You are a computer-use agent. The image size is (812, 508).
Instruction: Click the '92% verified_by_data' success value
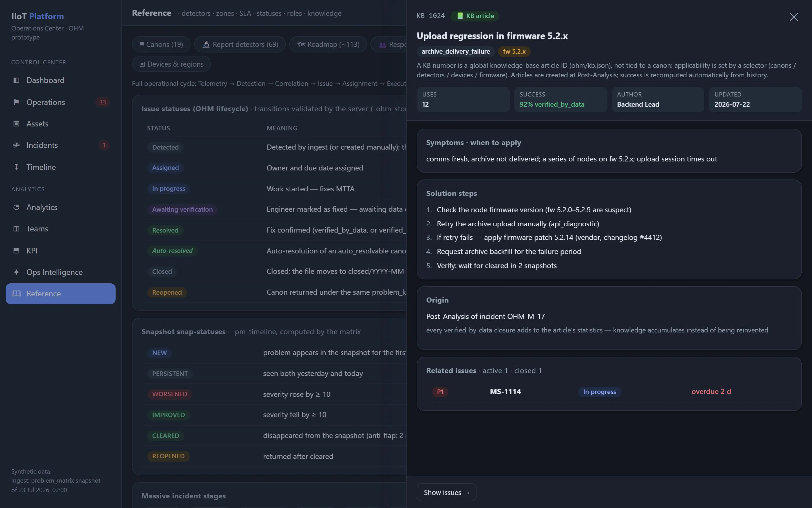[x=552, y=104]
